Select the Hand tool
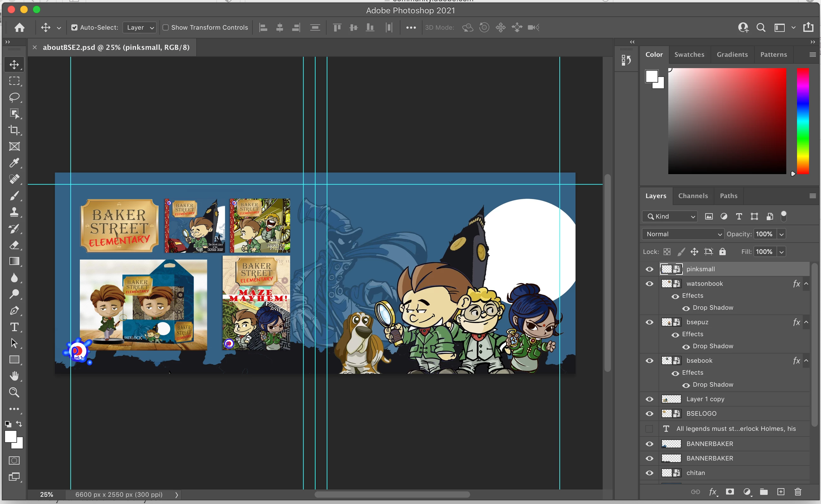821x504 pixels. click(x=14, y=376)
